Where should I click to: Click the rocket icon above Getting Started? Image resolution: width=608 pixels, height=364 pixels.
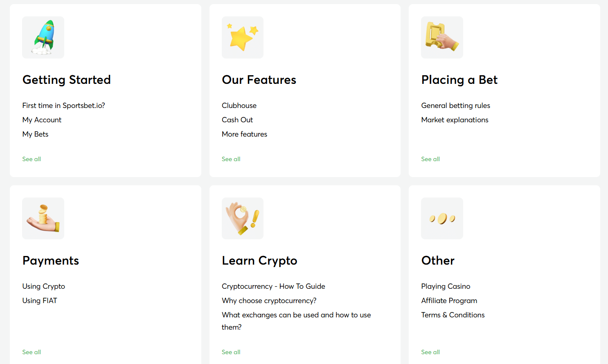[x=43, y=37]
